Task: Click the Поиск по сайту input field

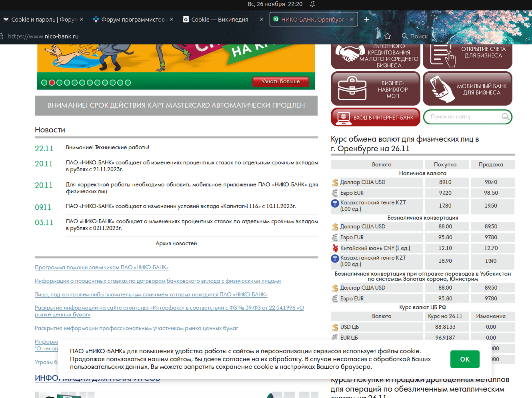Action: tap(464, 117)
